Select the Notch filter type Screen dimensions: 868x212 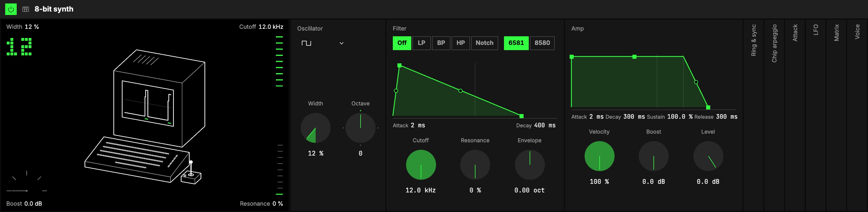click(484, 43)
